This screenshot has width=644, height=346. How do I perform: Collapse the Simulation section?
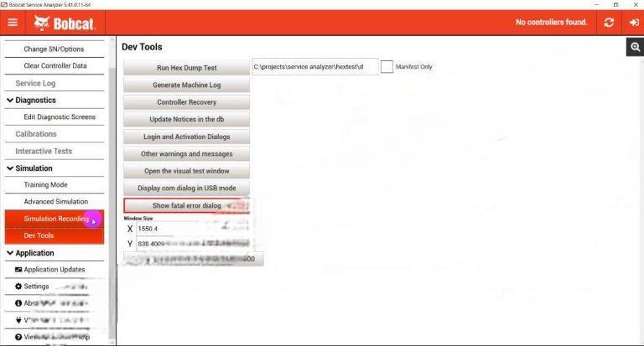10,168
